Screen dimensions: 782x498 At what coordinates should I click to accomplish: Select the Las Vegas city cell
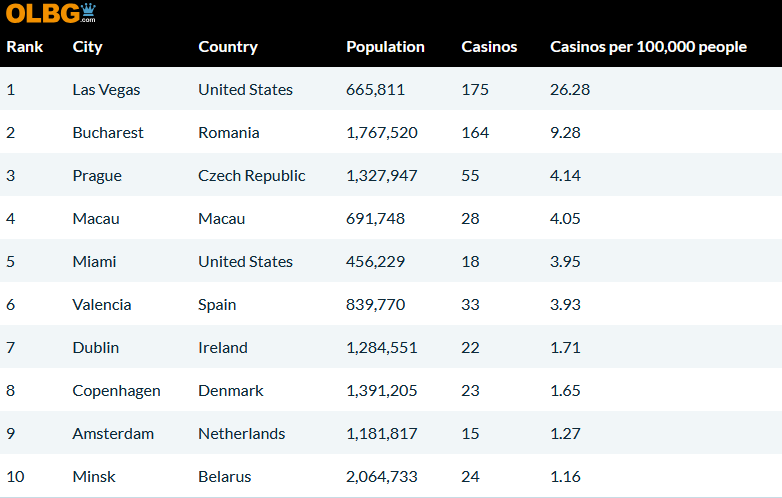[106, 90]
